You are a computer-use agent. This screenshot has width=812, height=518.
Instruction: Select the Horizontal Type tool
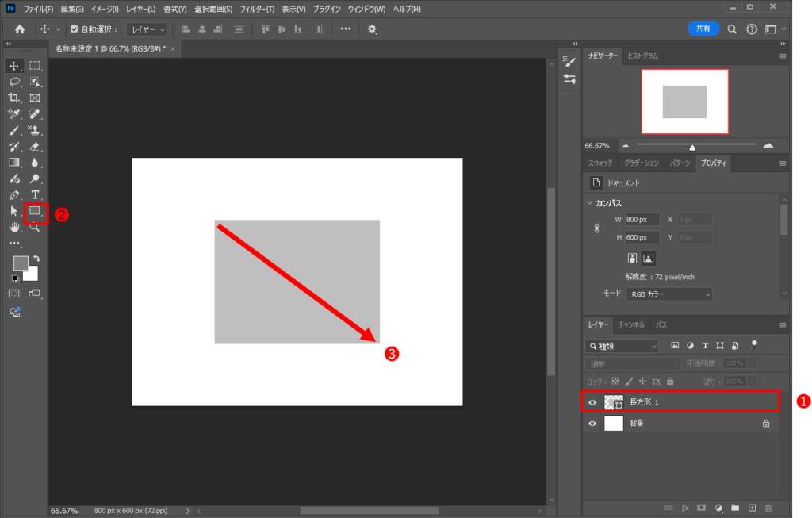(35, 195)
